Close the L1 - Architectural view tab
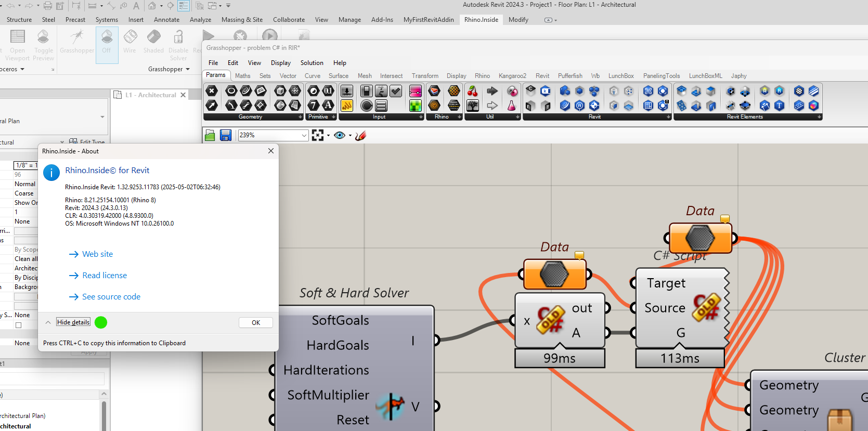This screenshot has width=868, height=431. 183,95
